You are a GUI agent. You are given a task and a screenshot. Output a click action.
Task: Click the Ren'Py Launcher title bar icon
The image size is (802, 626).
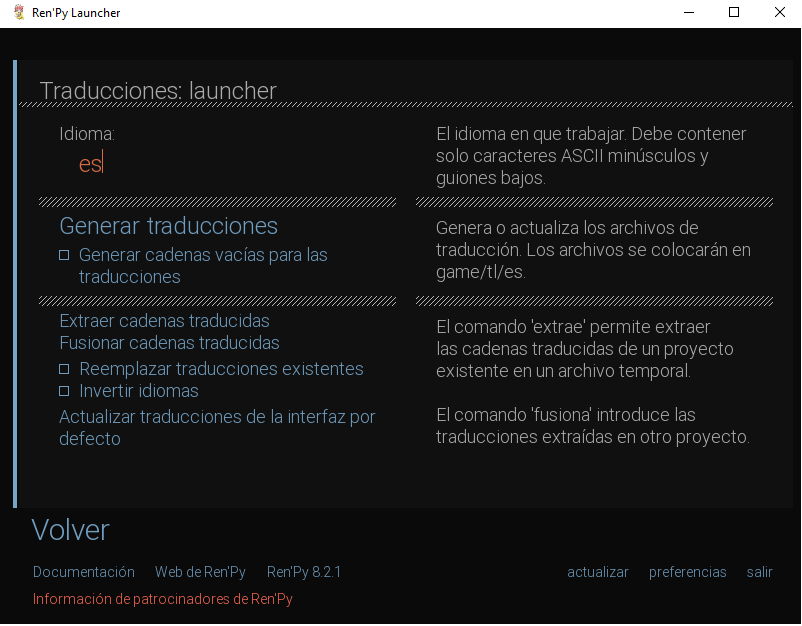click(19, 12)
